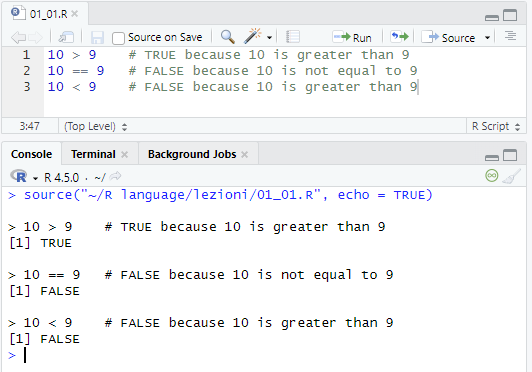Switch to the Background Jobs tab
The width and height of the screenshot is (532, 372).
pos(192,154)
